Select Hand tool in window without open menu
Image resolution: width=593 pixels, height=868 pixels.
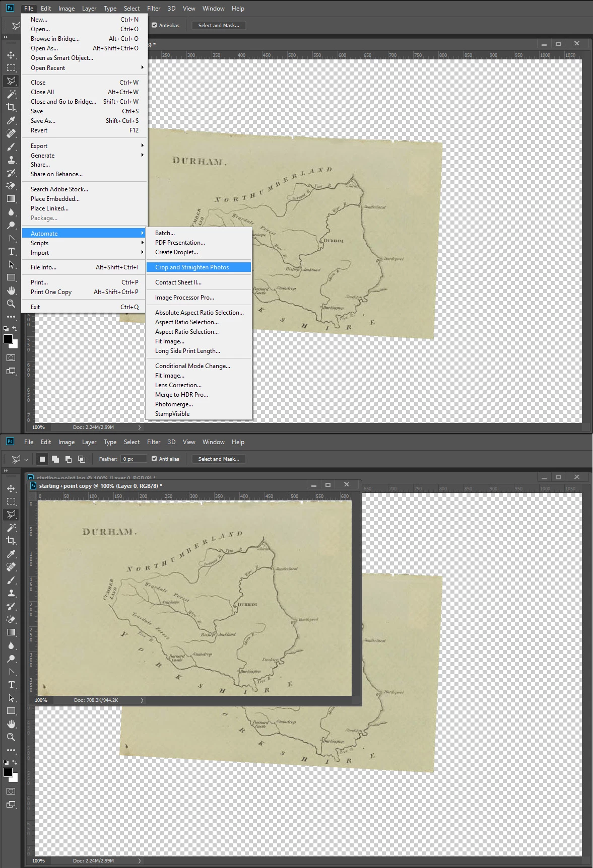(x=11, y=724)
